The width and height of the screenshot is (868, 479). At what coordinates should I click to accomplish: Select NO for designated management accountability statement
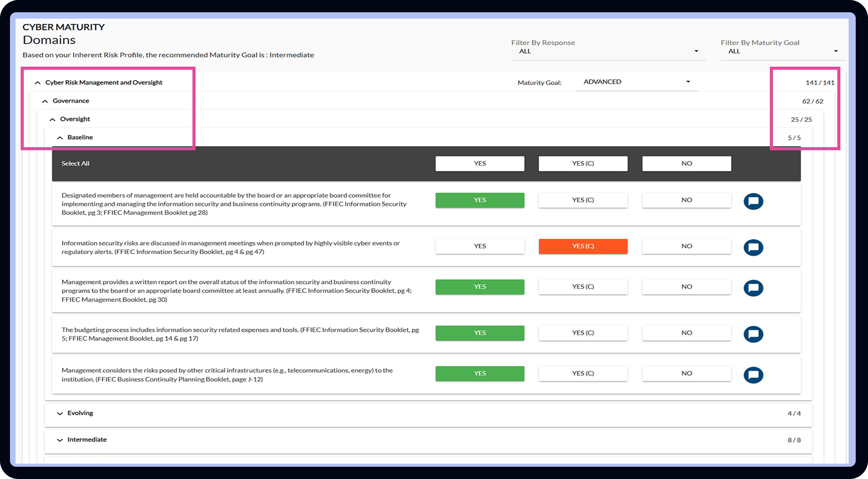pyautogui.click(x=686, y=200)
